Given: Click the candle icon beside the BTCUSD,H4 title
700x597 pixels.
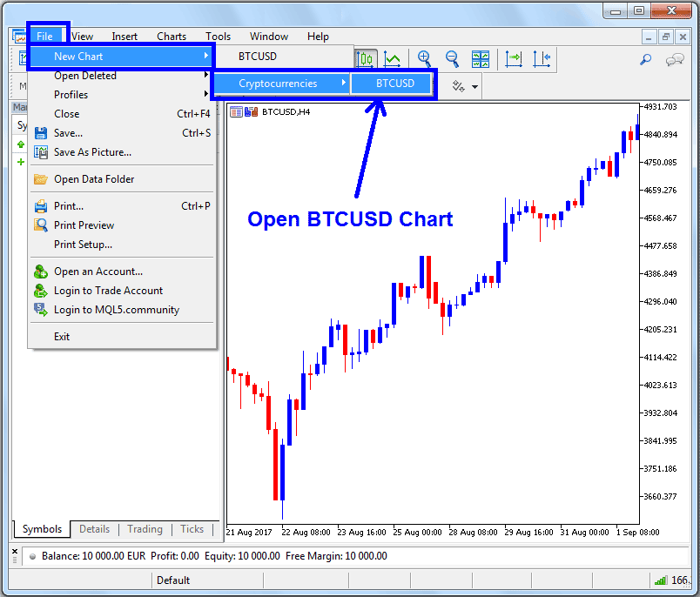Looking at the screenshot, I should point(252,112).
